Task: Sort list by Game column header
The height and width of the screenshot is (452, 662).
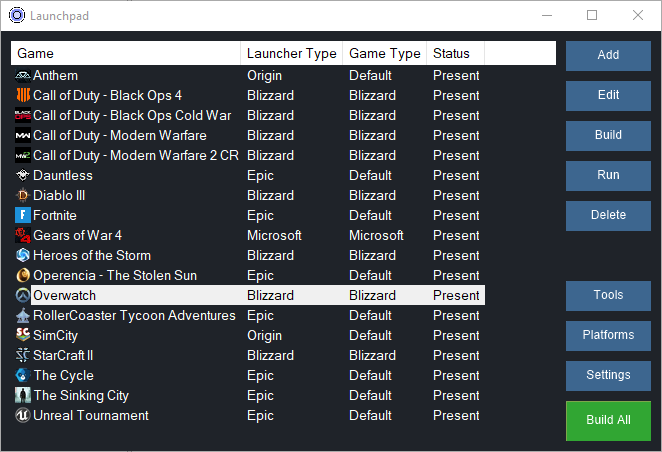Action: pyautogui.click(x=125, y=53)
